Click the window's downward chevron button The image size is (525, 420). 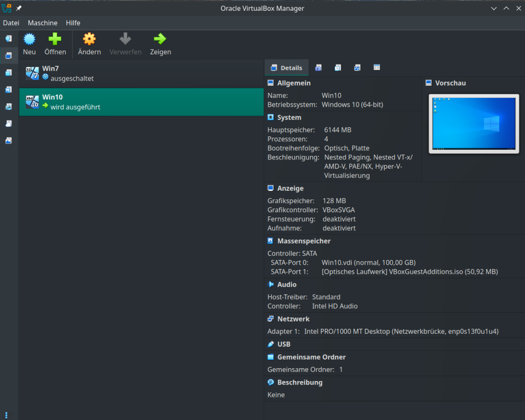click(494, 8)
